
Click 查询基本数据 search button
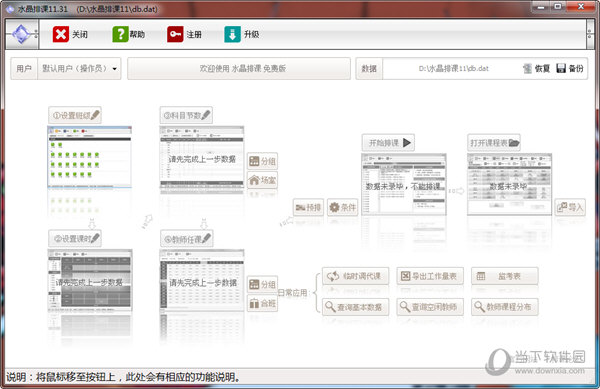[355, 307]
